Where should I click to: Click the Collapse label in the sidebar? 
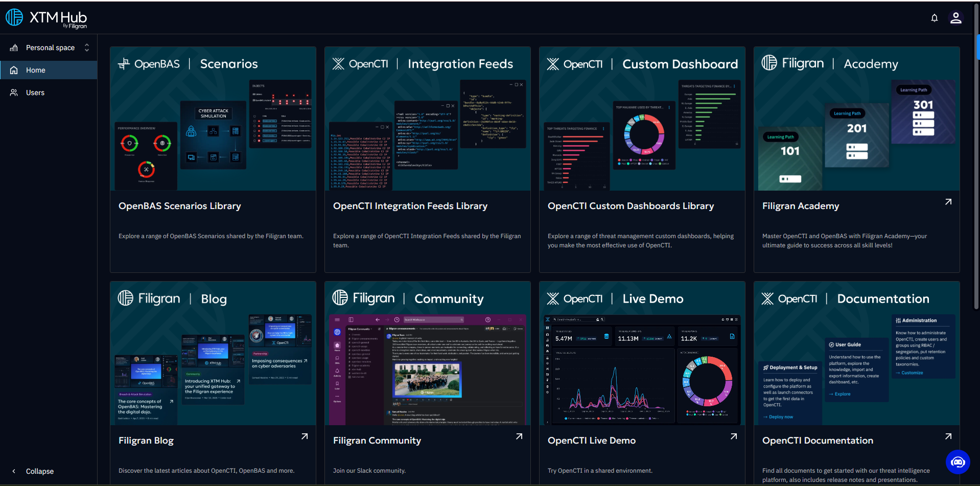click(x=40, y=471)
